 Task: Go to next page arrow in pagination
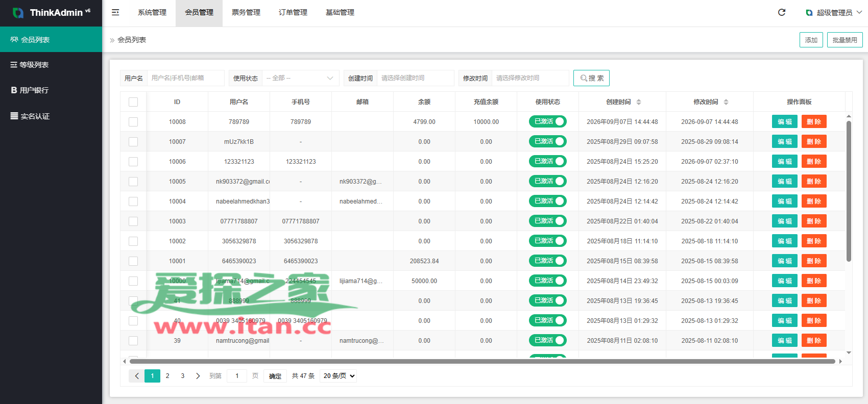point(198,376)
